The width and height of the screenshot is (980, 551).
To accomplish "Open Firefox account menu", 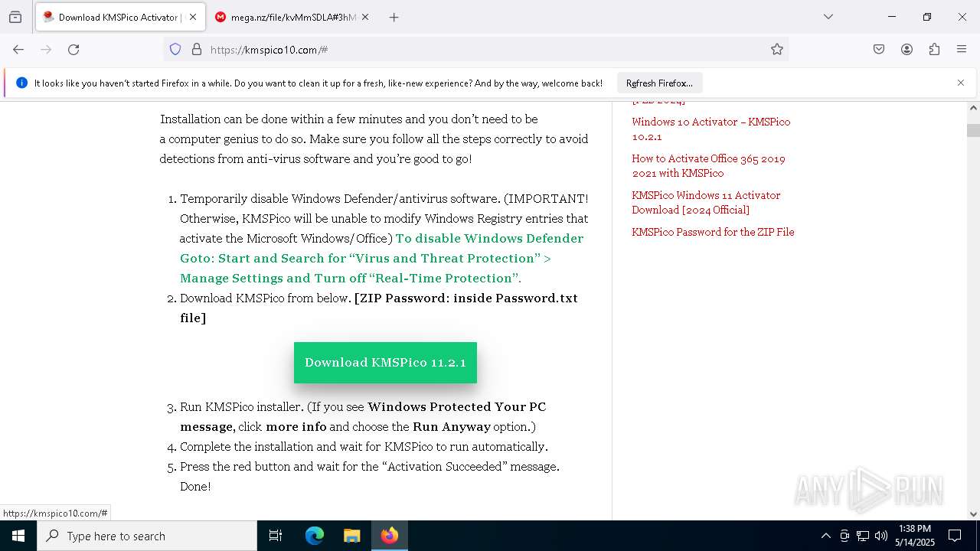I will [x=906, y=49].
